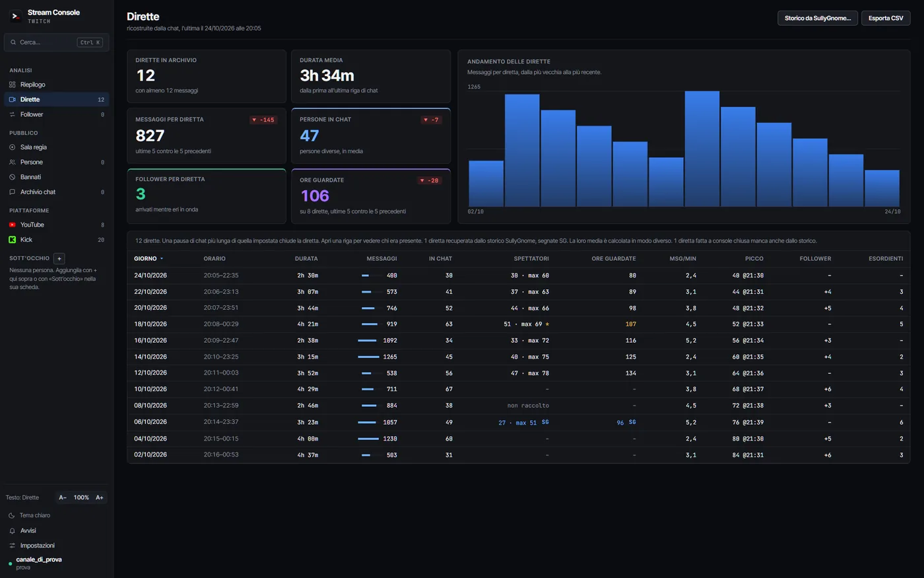Open the Bannati prohibited icon
The height and width of the screenshot is (578, 924).
click(12, 177)
